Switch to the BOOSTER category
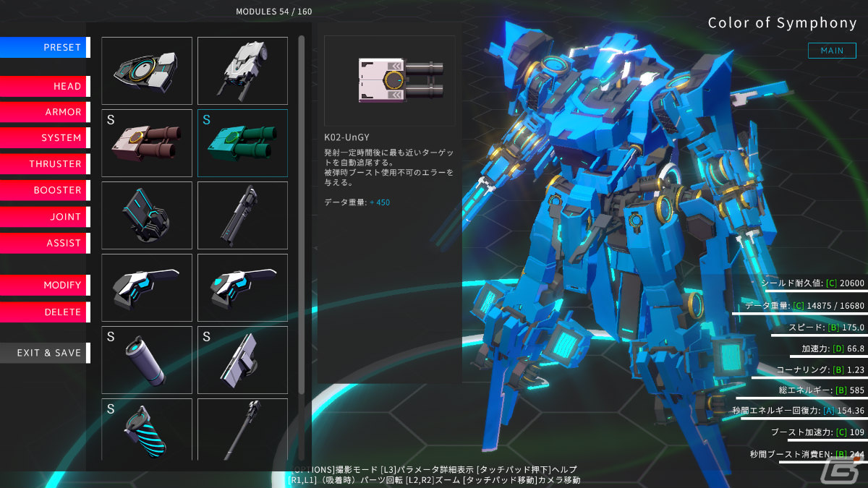 coord(45,190)
